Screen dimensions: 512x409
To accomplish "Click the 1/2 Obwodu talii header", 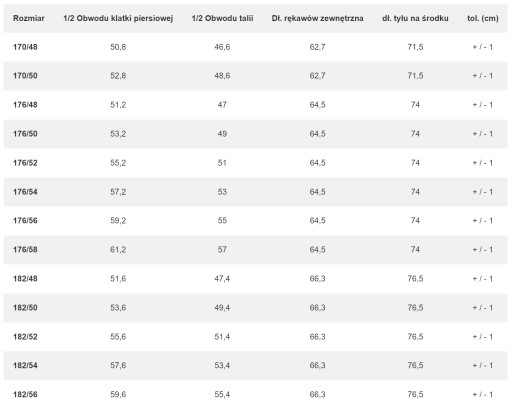I will click(222, 18).
